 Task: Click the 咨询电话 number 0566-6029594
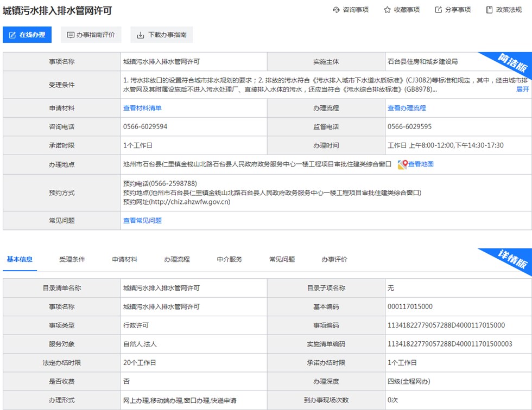click(x=145, y=127)
